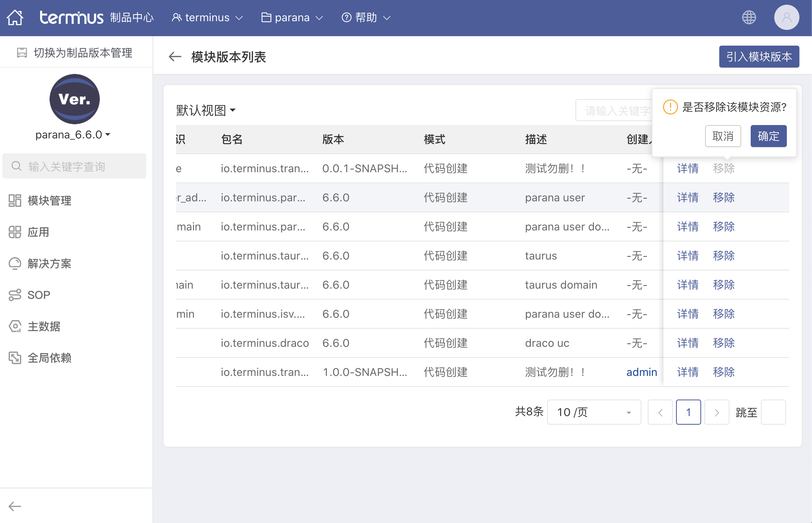
Task: Click the warning icon in the popconfirm
Action: 670,107
